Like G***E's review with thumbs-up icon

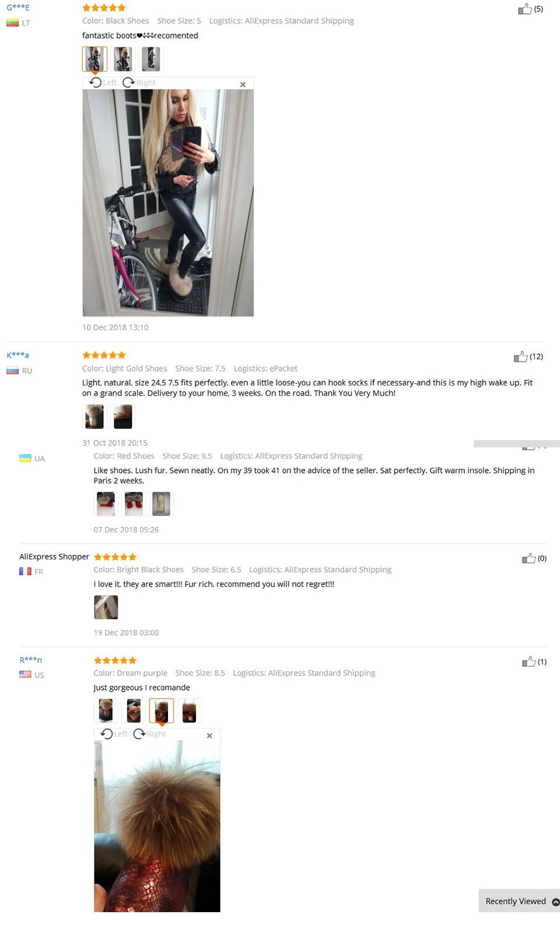[x=525, y=9]
